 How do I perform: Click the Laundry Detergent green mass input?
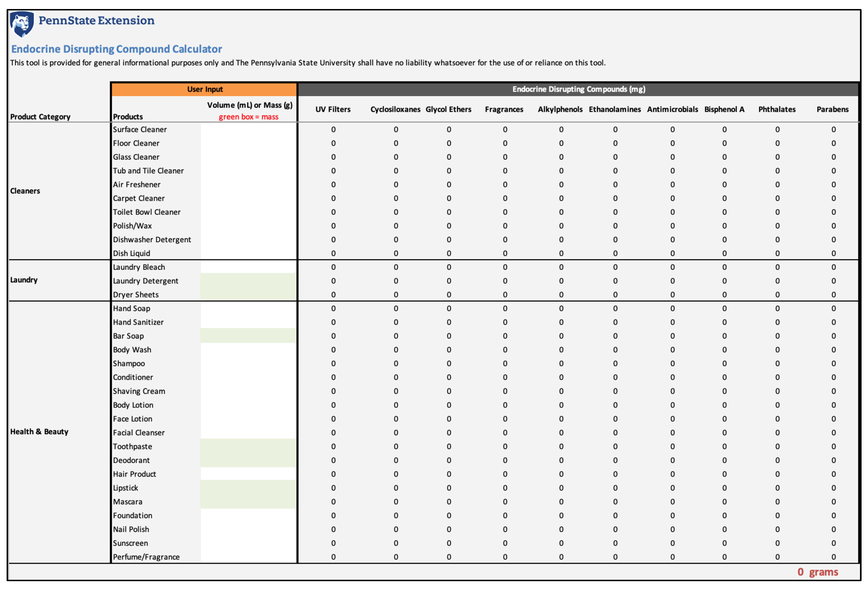248,281
